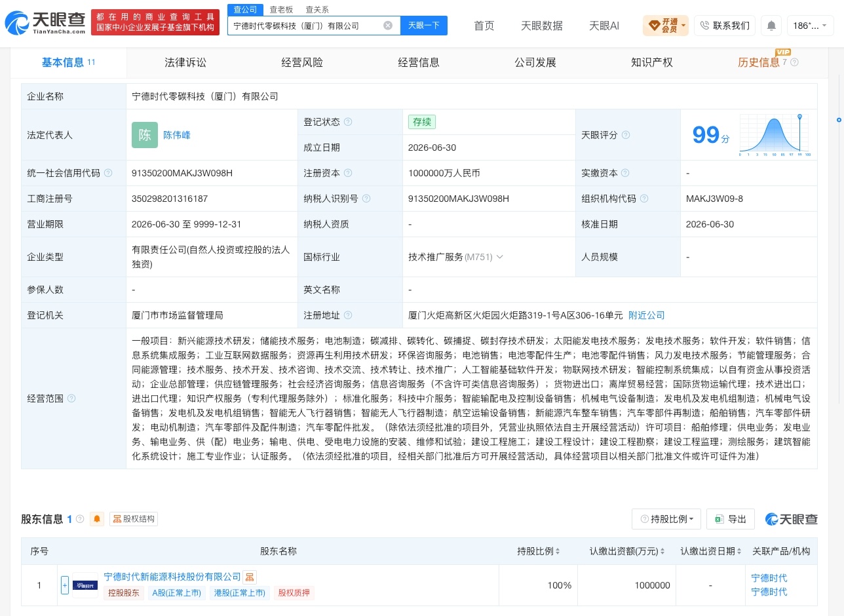Open legal representative 陈伟峰 link

pyautogui.click(x=177, y=135)
